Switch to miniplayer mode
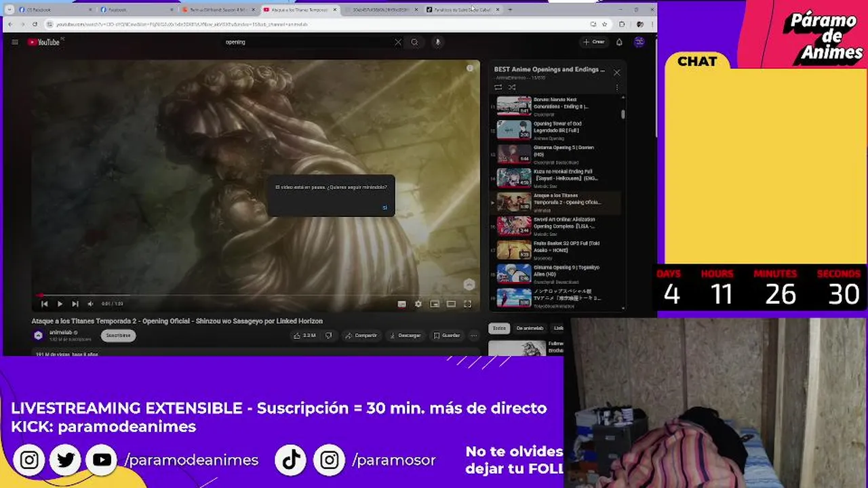Image resolution: width=868 pixels, height=488 pixels. (435, 304)
